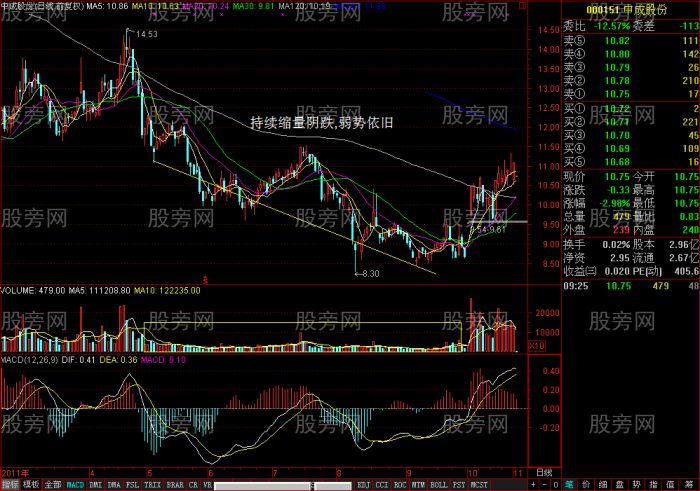Click the 买④ bid price 10.69
The image size is (700, 491).
pos(617,149)
